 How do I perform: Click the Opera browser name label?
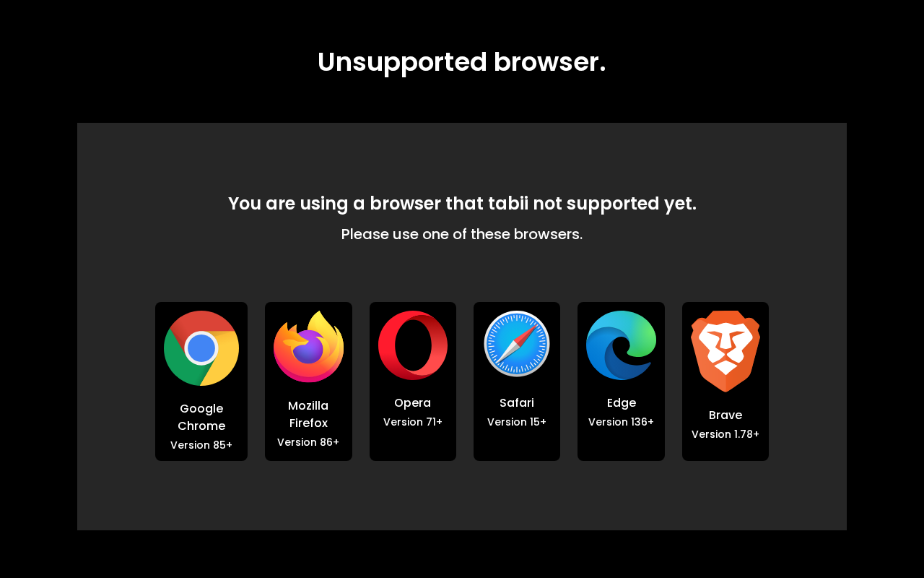click(x=413, y=403)
